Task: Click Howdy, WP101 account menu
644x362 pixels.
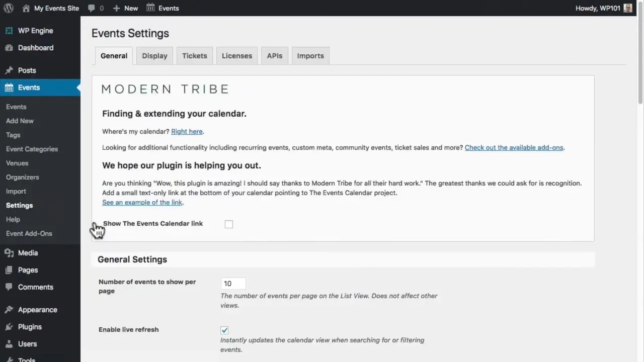Action: coord(604,8)
